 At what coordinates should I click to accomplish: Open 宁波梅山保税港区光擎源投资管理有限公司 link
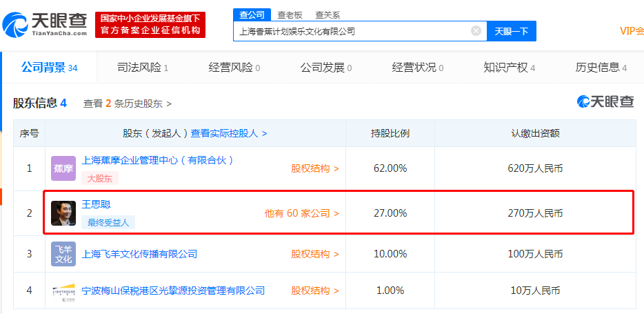click(173, 291)
